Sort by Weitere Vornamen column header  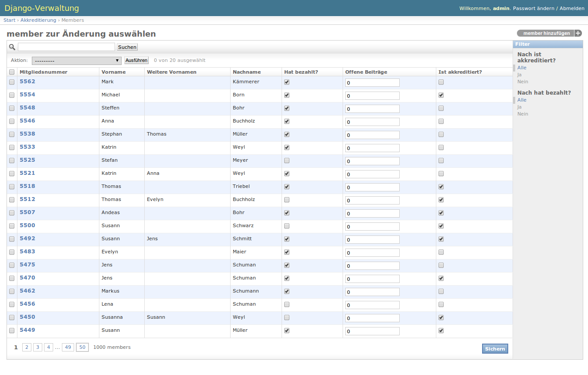172,72
